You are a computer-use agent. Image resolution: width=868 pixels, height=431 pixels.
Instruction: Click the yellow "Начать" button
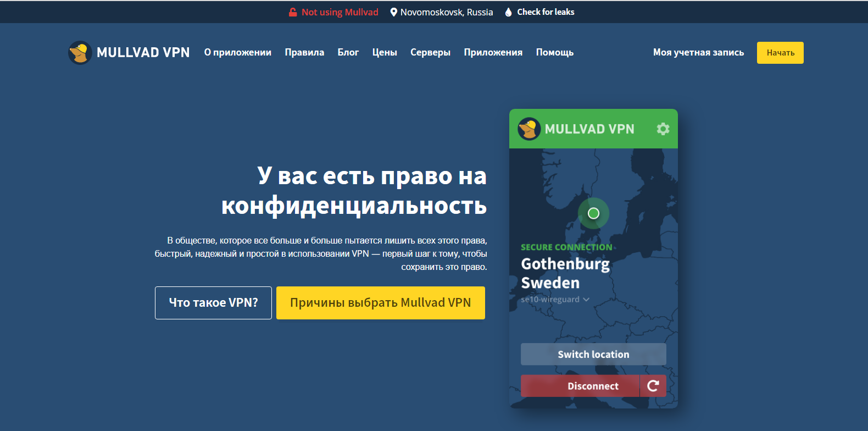click(780, 53)
